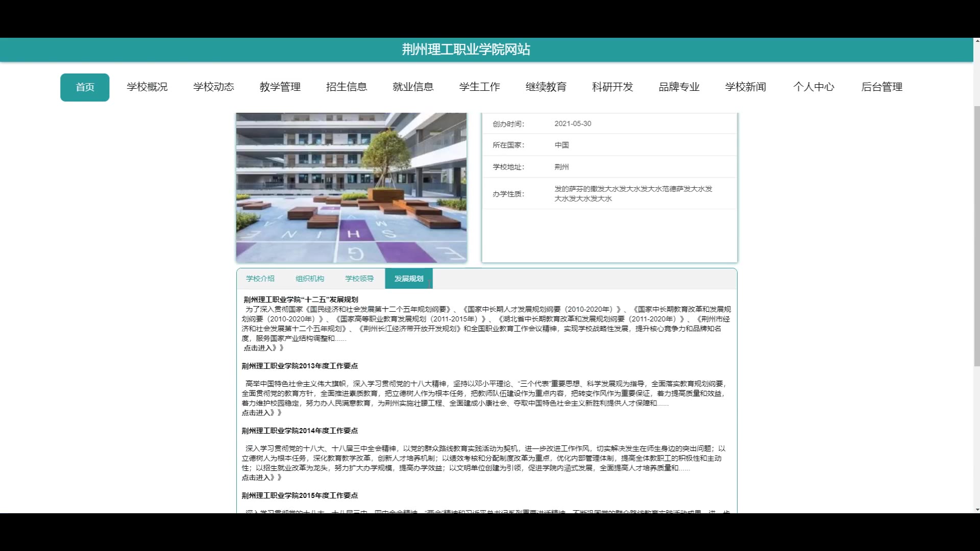This screenshot has width=980, height=551.
Task: Click the 创办时间 label
Action: (x=508, y=124)
